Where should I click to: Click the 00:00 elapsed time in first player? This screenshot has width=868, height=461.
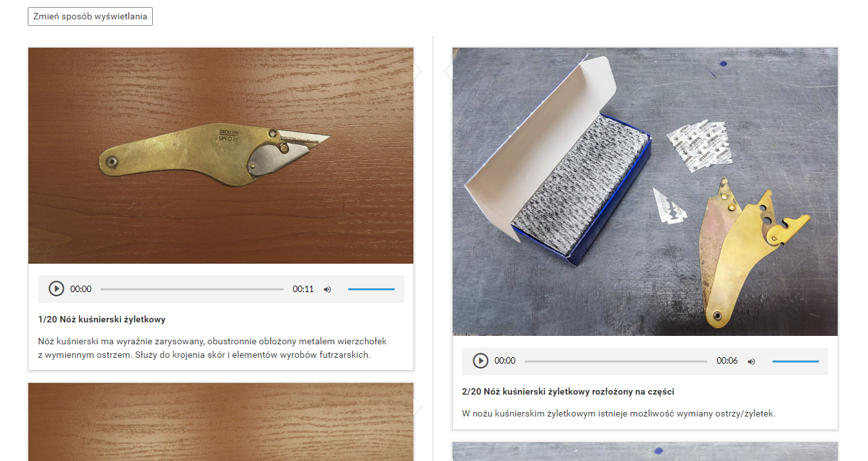(x=81, y=289)
